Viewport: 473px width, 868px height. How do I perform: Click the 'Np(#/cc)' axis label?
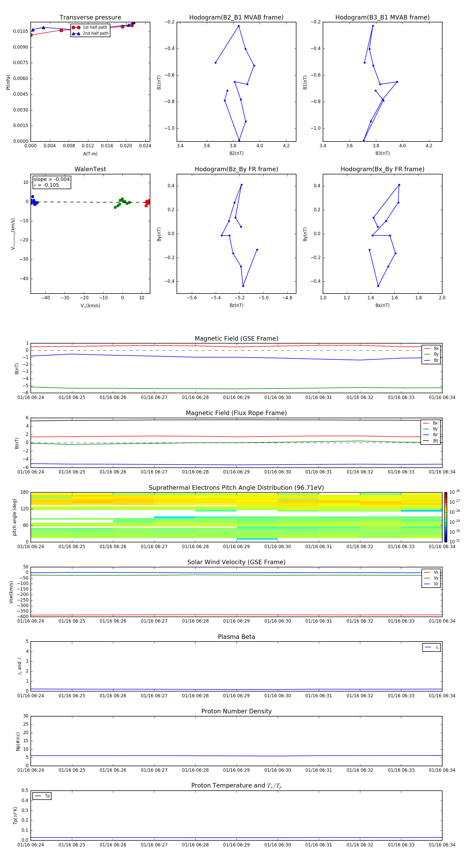click(18, 741)
